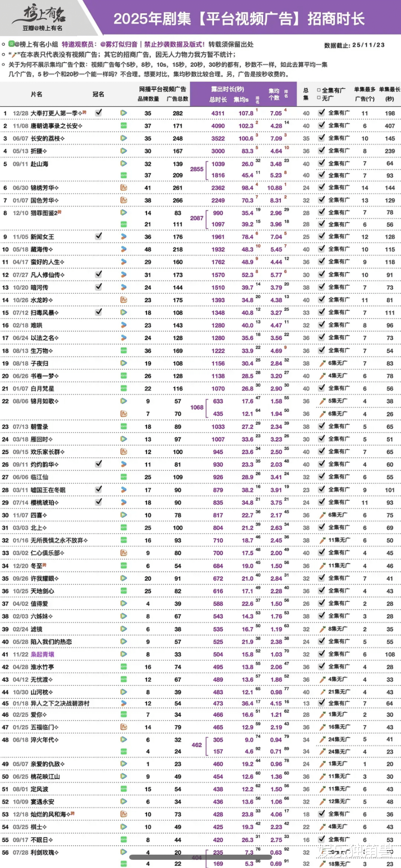The height and width of the screenshot is (868, 401).
Task: Click Youku icon in 蛮好的人生 row
Action: 124,262
